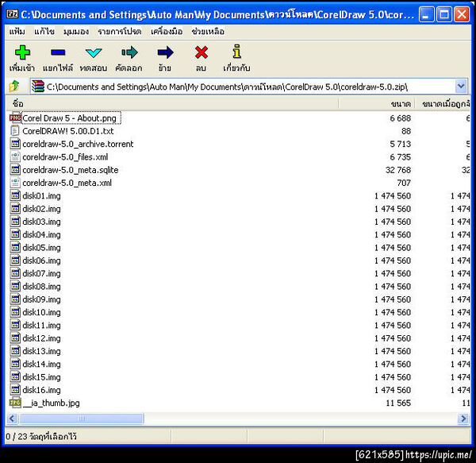The image size is (476, 463).
Task: Select file name disk13.img
Action: (x=41, y=351)
